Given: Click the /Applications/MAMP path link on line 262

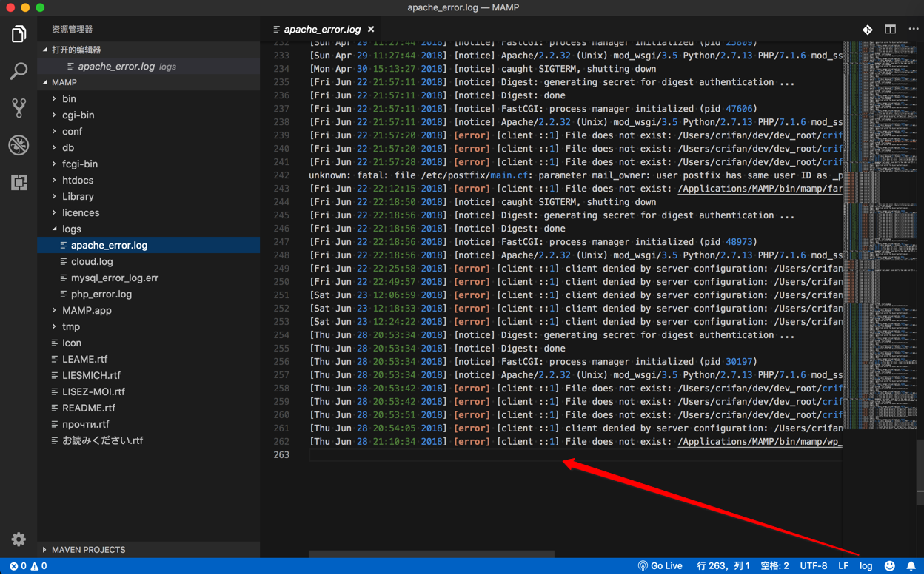Looking at the screenshot, I should (x=760, y=441).
